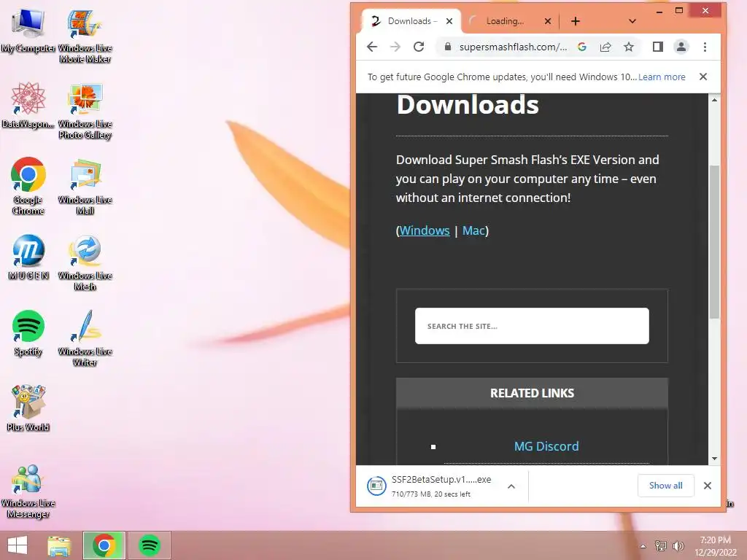Close the downloads shelf bar
The height and width of the screenshot is (560, 747).
pos(708,486)
